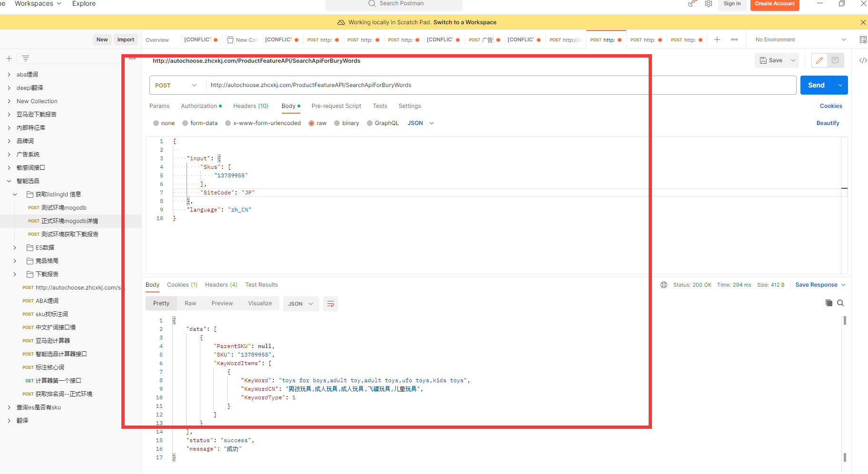Click the Beautify link
Screen dimensions: 868x474
pyautogui.click(x=828, y=123)
